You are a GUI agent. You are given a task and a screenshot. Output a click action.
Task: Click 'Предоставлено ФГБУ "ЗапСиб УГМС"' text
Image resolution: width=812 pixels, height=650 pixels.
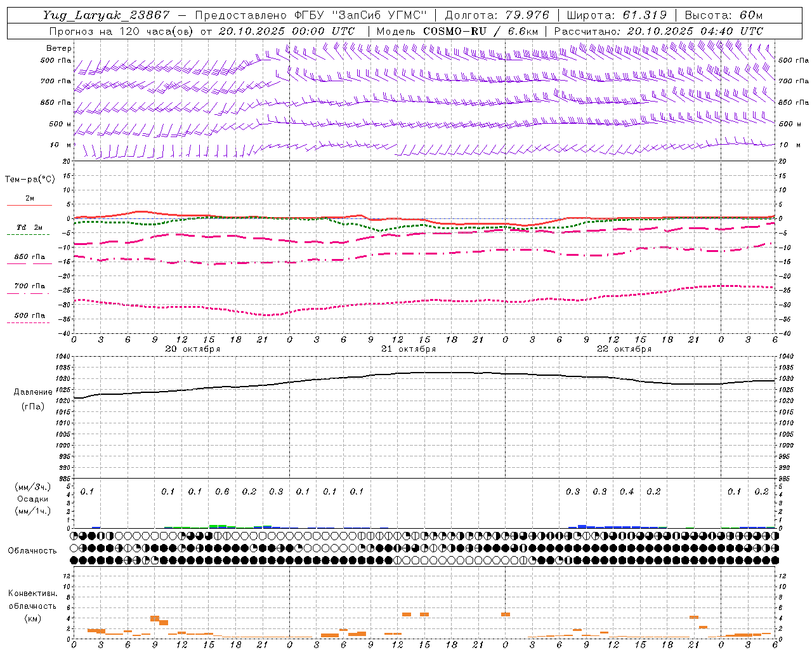pyautogui.click(x=311, y=16)
